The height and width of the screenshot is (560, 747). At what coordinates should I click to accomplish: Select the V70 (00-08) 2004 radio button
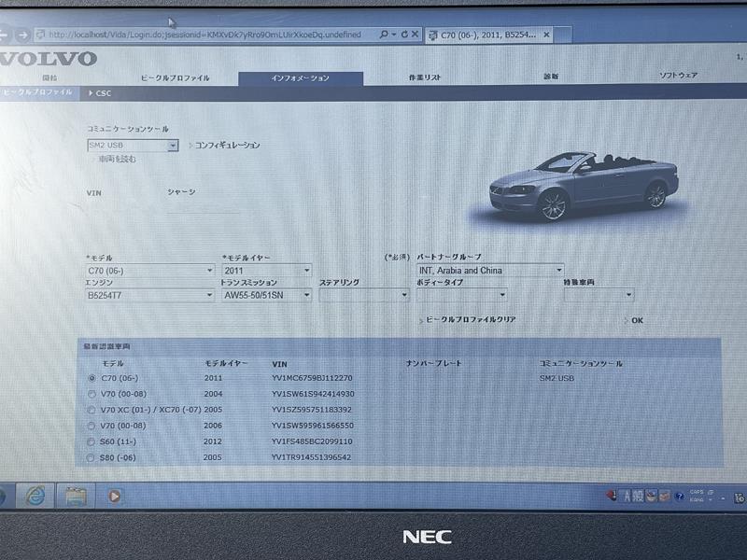(92, 394)
